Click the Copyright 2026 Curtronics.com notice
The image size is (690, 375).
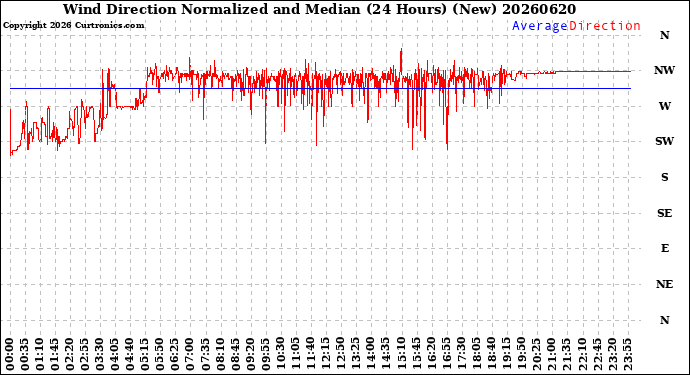[73, 25]
